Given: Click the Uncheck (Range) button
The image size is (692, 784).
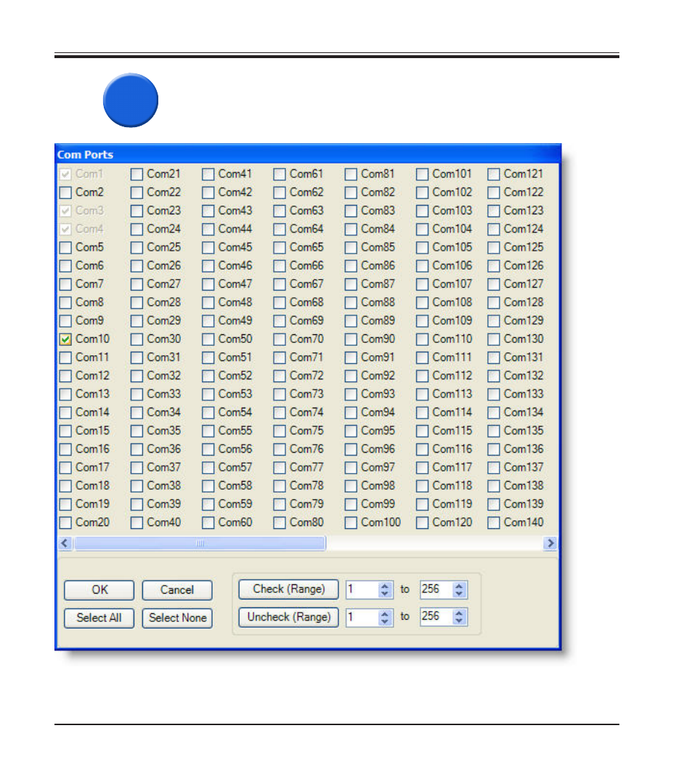Looking at the screenshot, I should pyautogui.click(x=289, y=617).
